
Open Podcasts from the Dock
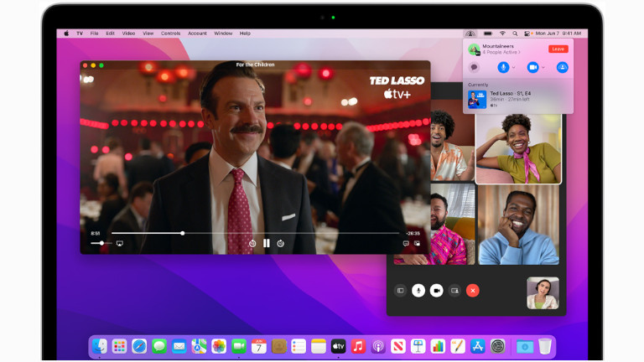pyautogui.click(x=378, y=346)
